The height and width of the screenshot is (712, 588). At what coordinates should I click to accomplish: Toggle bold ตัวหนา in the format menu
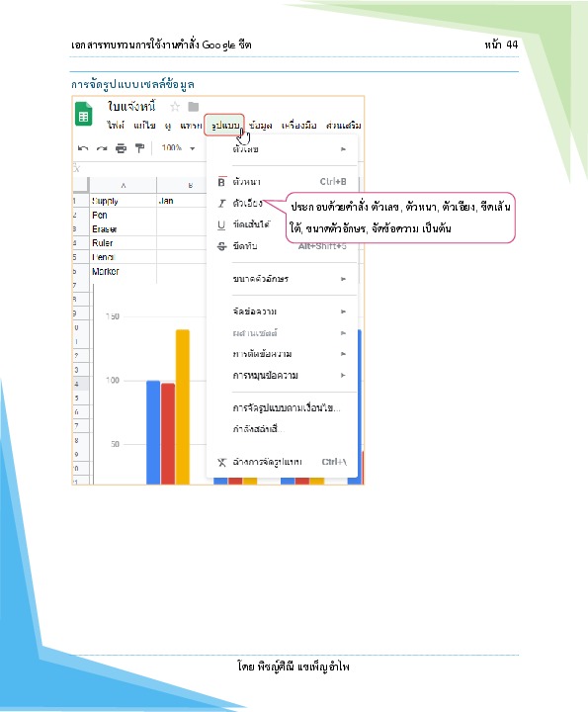[283, 182]
